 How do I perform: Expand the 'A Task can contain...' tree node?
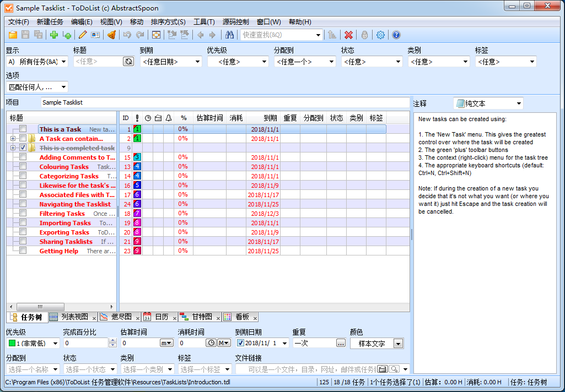13,139
